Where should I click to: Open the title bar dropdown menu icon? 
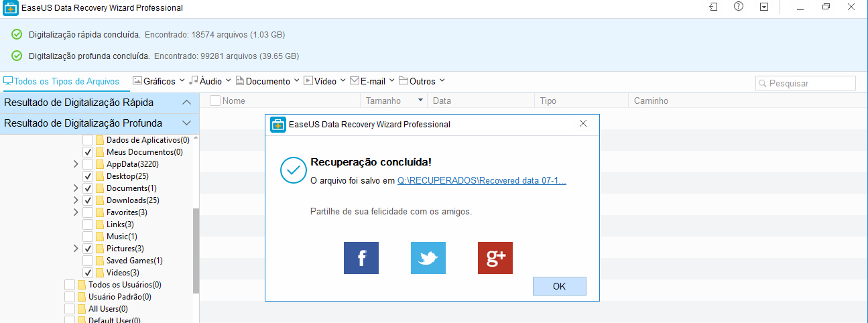(x=764, y=7)
